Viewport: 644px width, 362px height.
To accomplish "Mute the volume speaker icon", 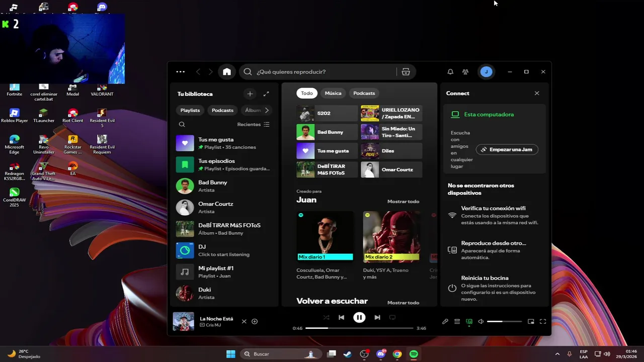I will pos(481,321).
